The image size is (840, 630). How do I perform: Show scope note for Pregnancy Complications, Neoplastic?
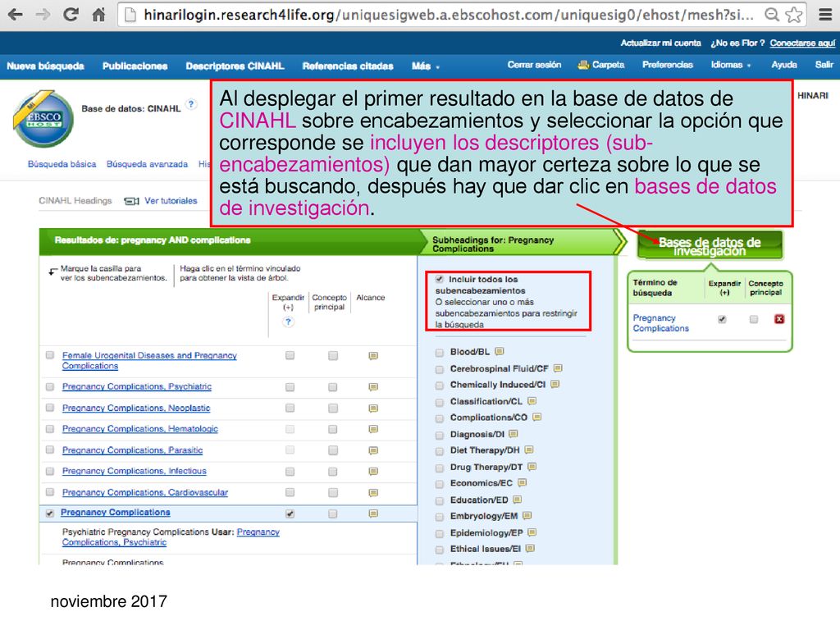(x=373, y=409)
